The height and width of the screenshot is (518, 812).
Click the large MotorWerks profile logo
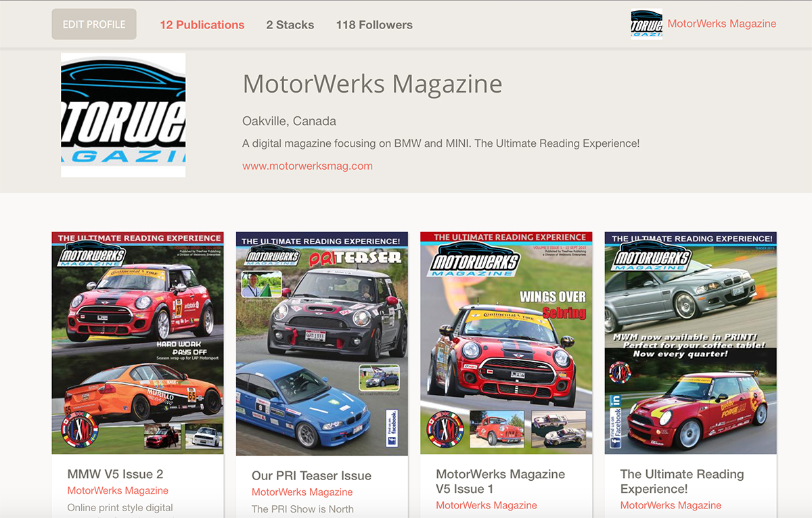[123, 115]
